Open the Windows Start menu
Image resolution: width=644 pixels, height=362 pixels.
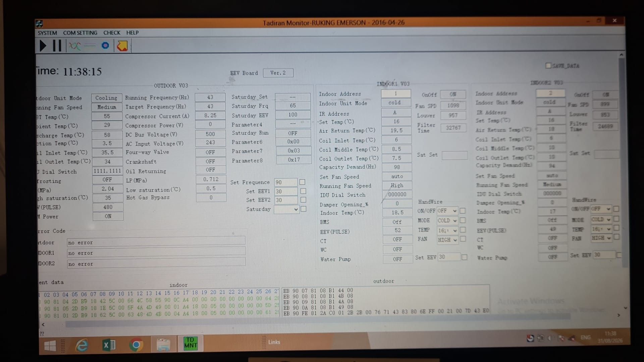(50, 345)
